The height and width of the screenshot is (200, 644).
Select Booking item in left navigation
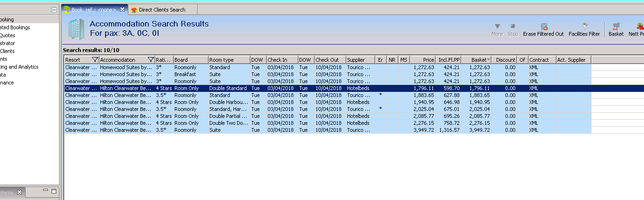click(7, 19)
